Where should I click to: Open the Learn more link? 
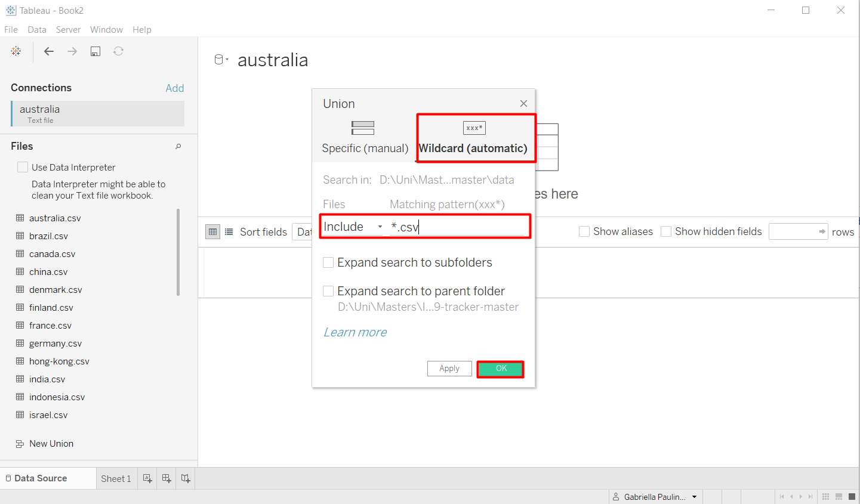(x=355, y=332)
